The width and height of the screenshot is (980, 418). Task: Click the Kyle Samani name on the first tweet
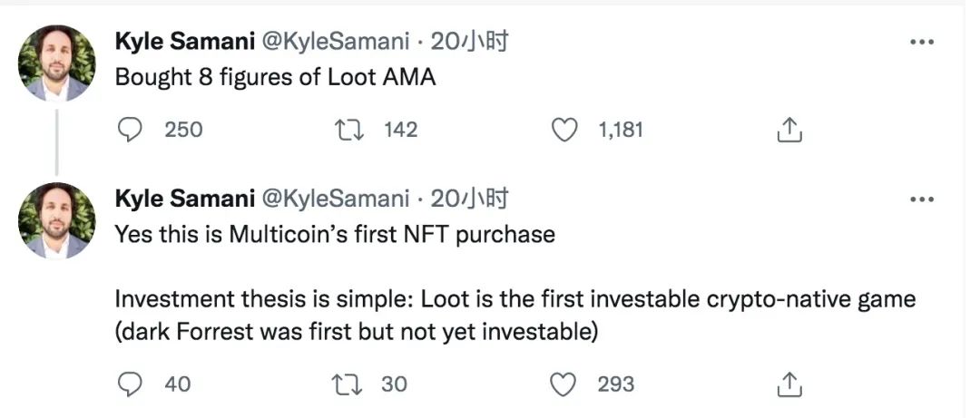(183, 41)
